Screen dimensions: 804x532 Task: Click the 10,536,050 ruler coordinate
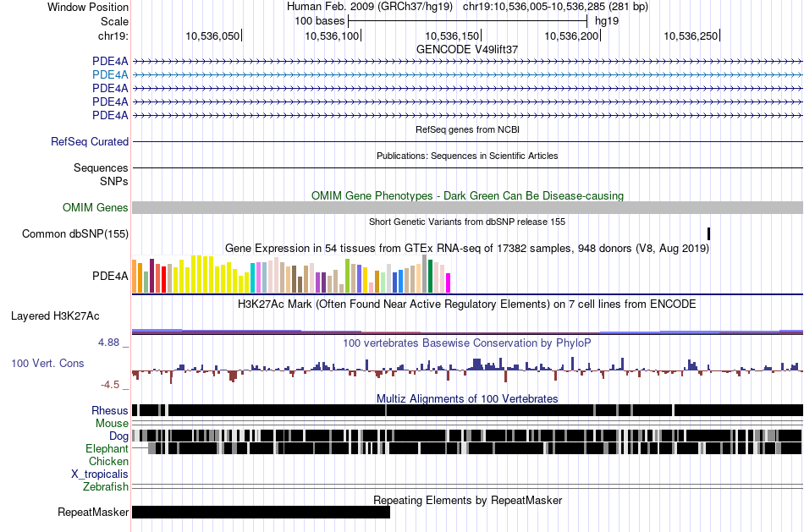[212, 36]
